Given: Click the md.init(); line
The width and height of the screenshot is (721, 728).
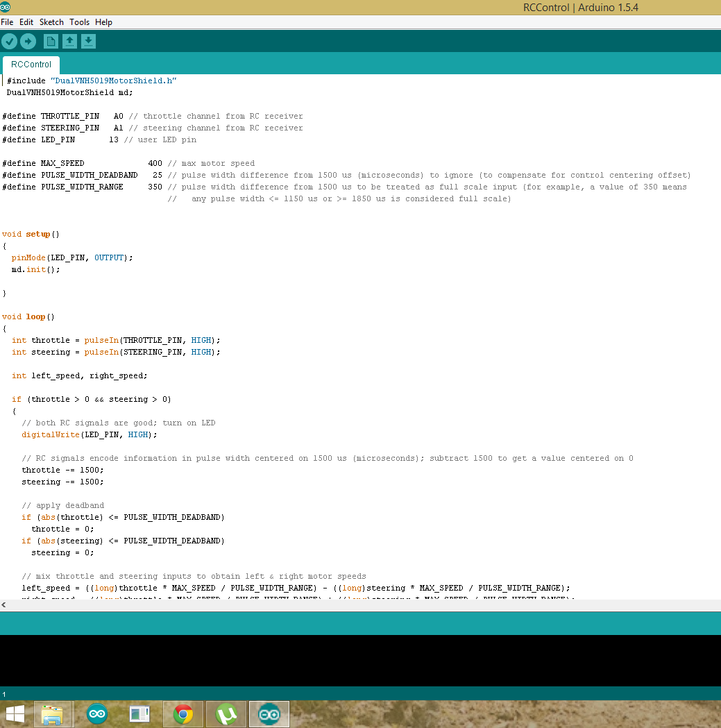Looking at the screenshot, I should [36, 270].
